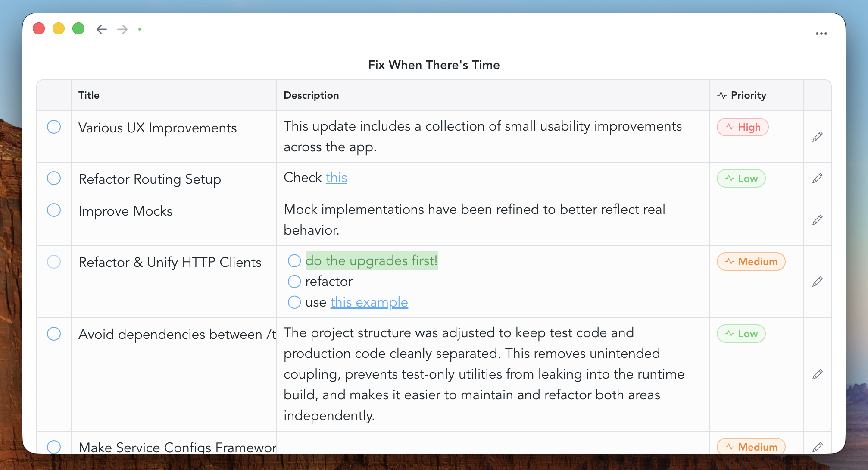Mark Various UX Improvements as done
This screenshot has width=868, height=470.
coord(54,127)
